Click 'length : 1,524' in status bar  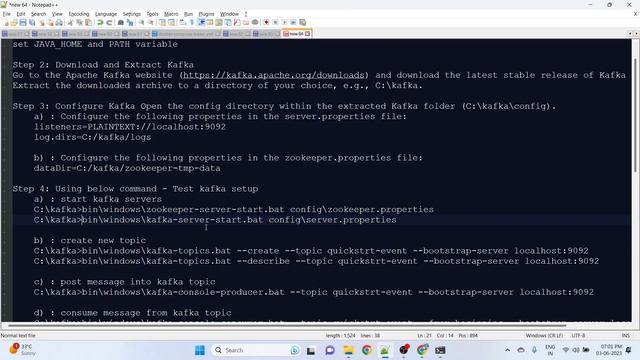(340, 336)
